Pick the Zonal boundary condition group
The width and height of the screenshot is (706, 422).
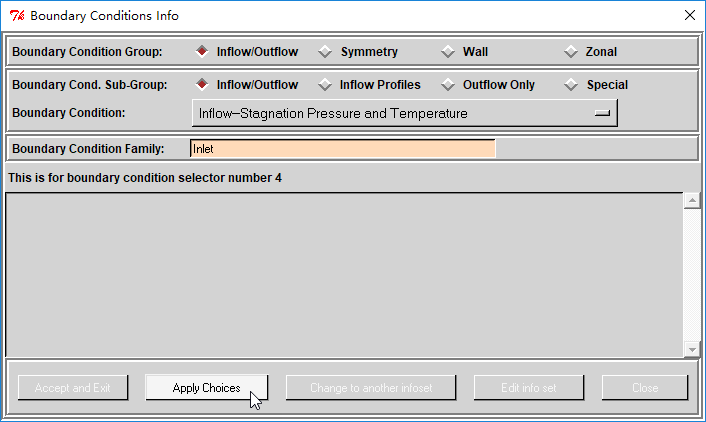[571, 52]
